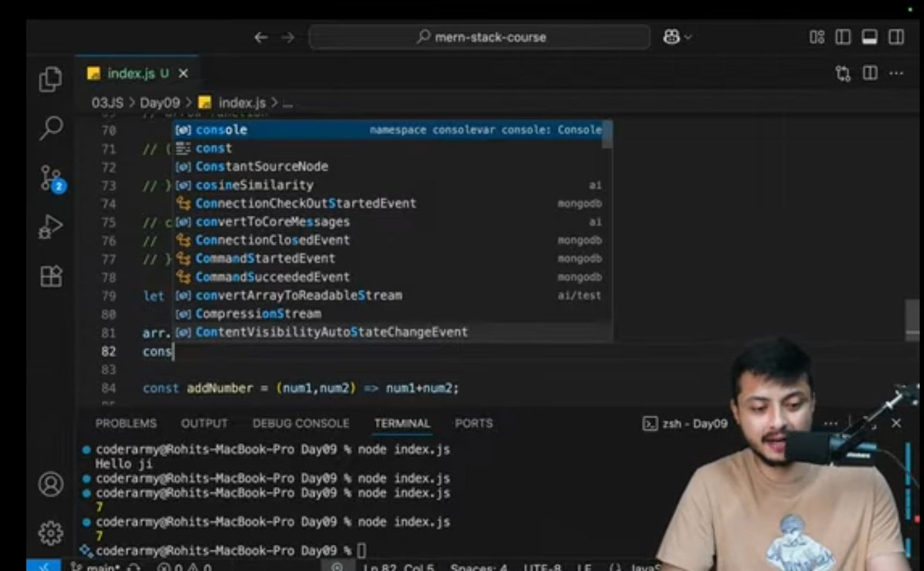The width and height of the screenshot is (924, 571).
Task: Toggle the secondary side bar
Action: click(x=896, y=37)
